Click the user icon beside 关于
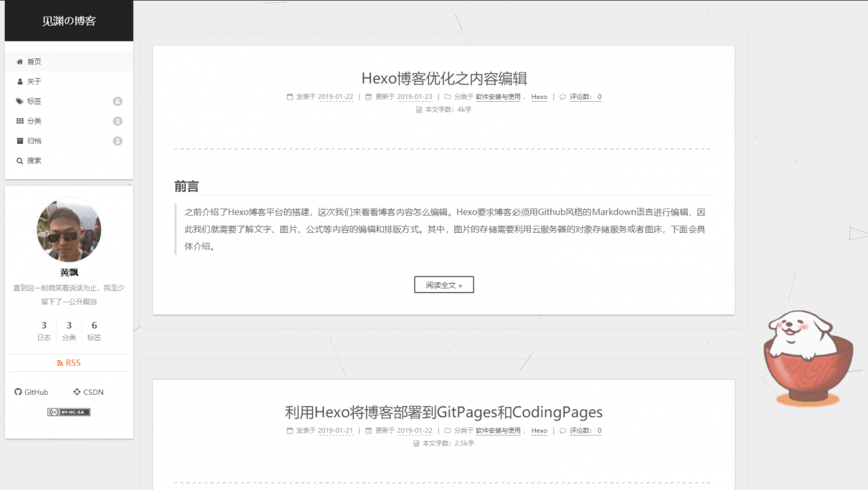 coord(20,81)
